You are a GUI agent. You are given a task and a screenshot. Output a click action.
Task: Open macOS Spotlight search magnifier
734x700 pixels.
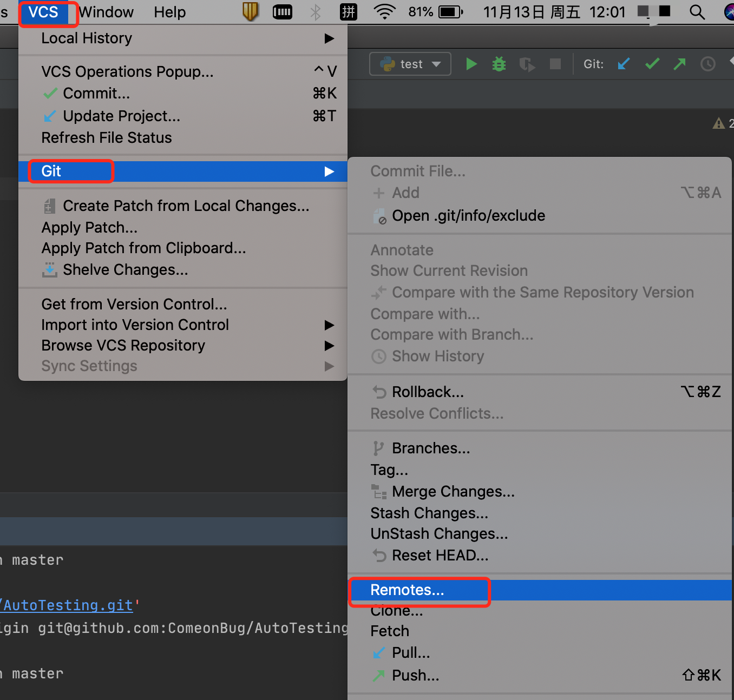pos(697,12)
